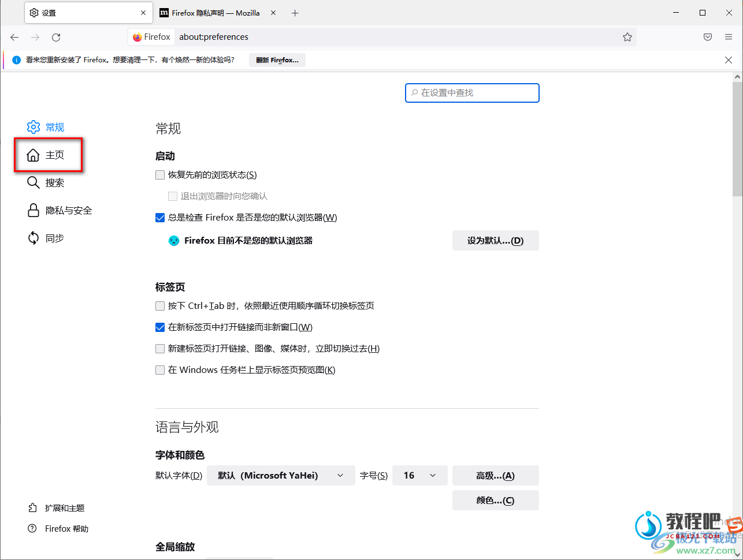Open the 同步 settings category
The image size is (743, 560).
click(x=46, y=238)
